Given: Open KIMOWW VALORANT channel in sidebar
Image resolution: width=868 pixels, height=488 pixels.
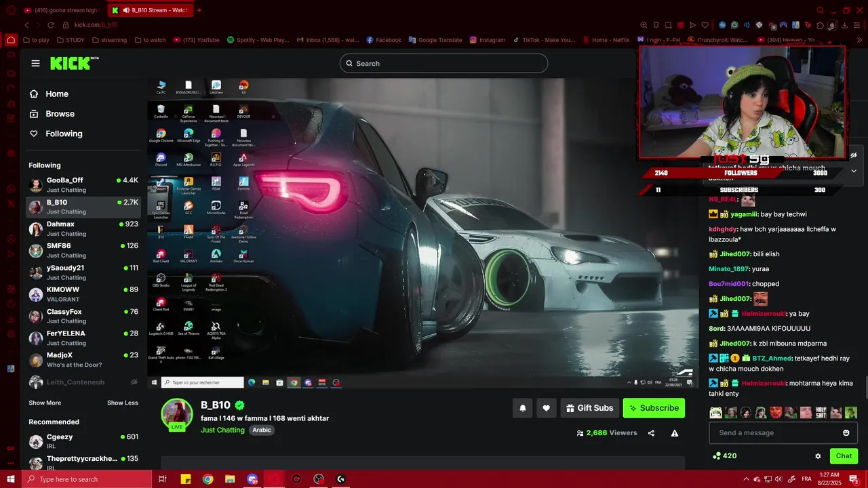Looking at the screenshot, I should 83,294.
